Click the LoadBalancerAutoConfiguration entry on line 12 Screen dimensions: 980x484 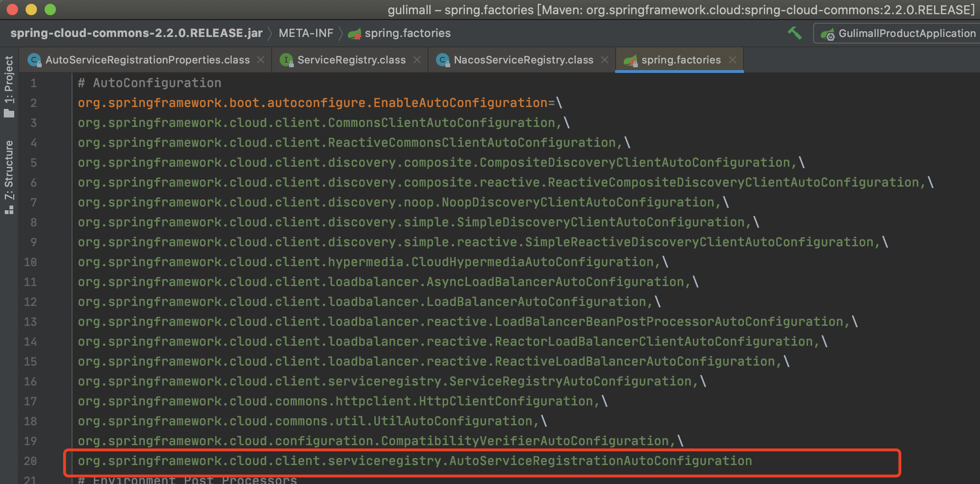point(362,302)
